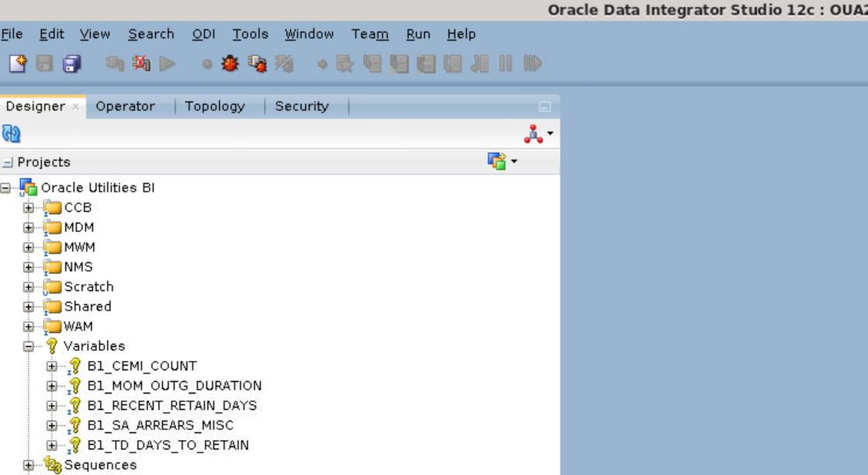Click the Scratch folder icon
The height and width of the screenshot is (475, 868).
tap(52, 286)
